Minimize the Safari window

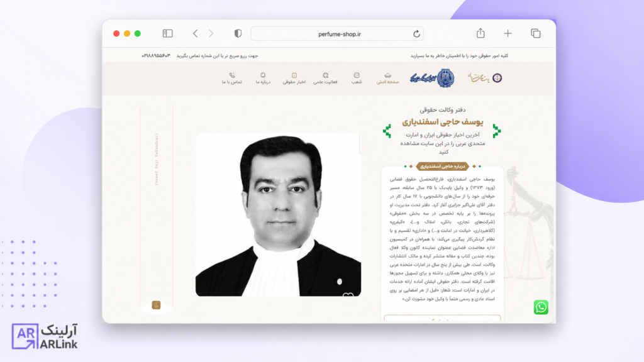click(127, 34)
